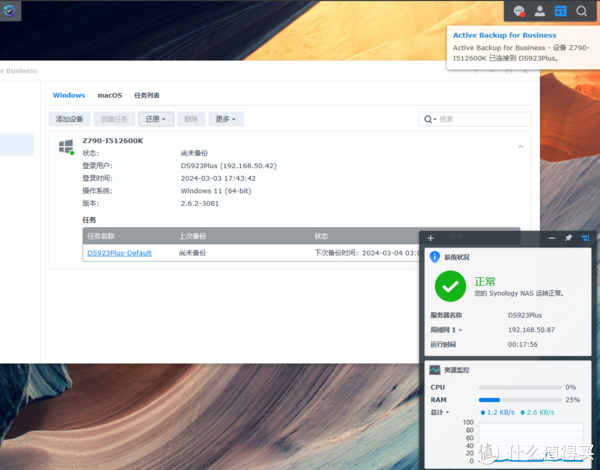Open the DSM search magnifier icon
Screen dimensions: 600x470
582,11
